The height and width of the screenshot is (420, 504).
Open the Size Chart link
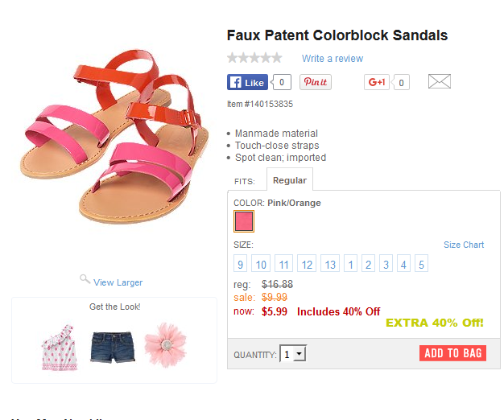tap(464, 245)
